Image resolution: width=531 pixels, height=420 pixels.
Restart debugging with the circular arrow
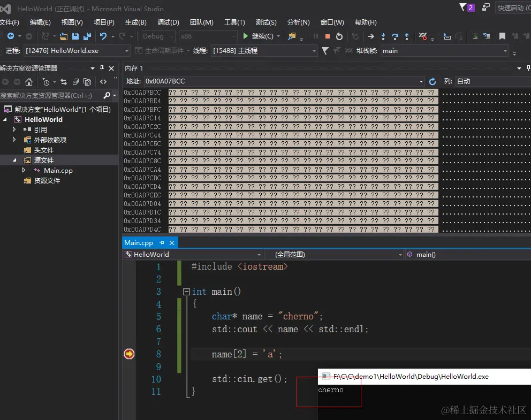point(339,36)
